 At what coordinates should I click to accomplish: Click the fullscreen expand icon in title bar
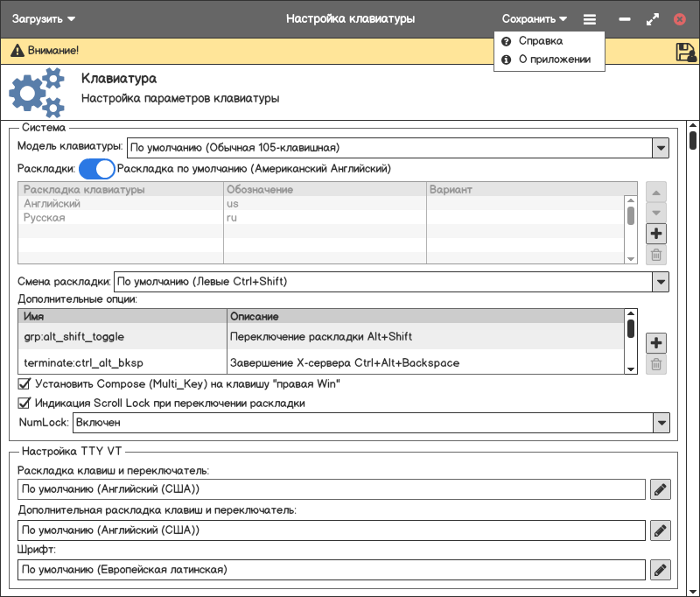652,18
